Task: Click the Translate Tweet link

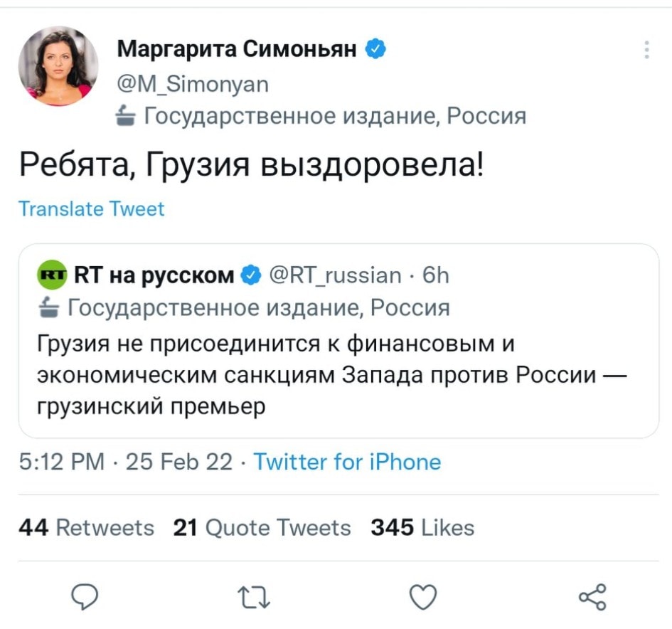Action: click(x=91, y=208)
